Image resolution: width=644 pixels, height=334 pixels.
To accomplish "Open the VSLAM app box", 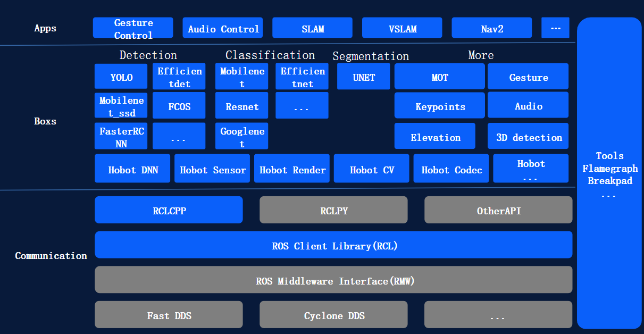I will coord(402,28).
